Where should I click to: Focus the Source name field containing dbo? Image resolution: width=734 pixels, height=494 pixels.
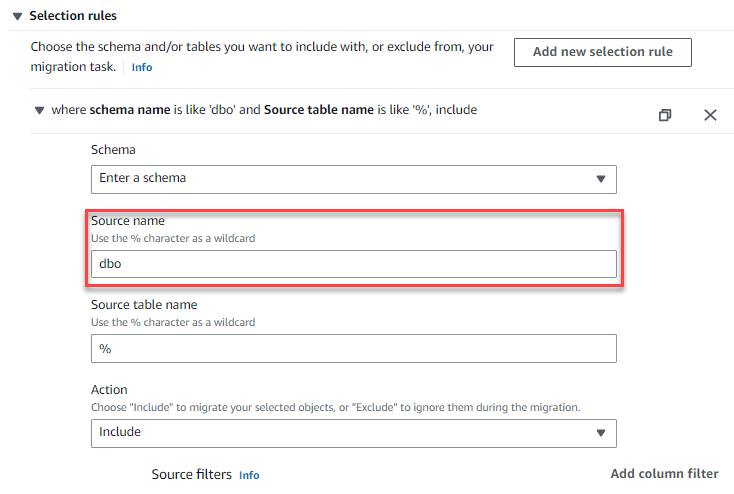353,264
